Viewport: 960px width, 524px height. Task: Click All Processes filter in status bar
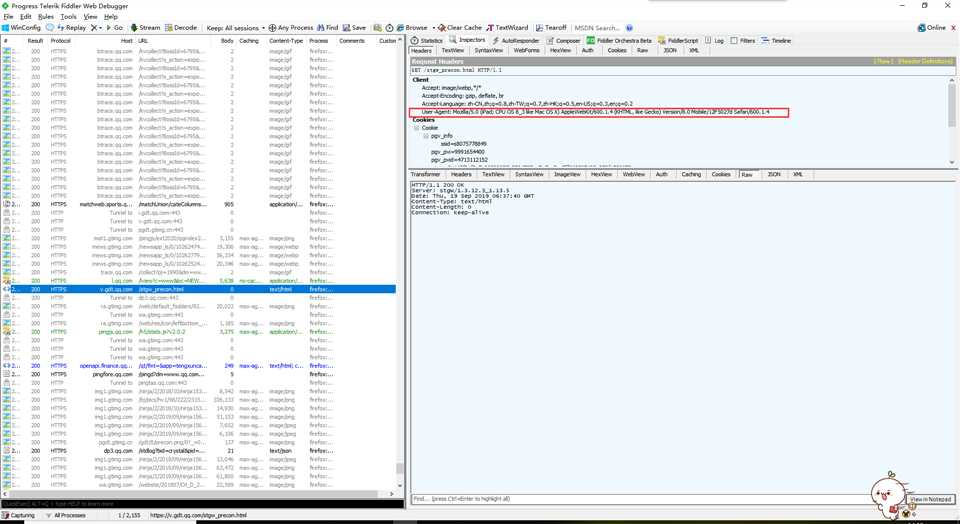click(x=66, y=515)
